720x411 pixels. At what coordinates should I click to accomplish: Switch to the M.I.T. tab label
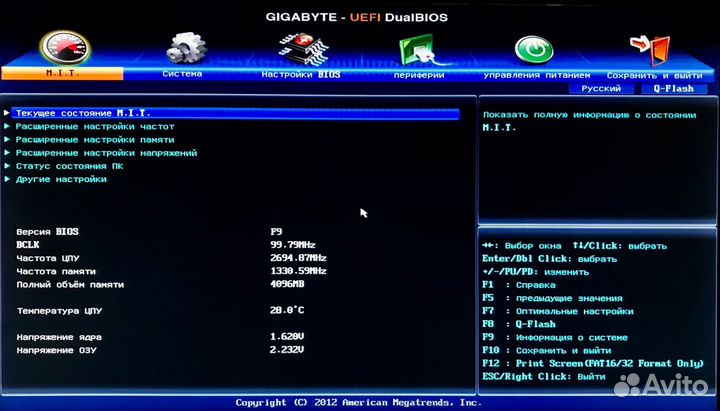click(62, 73)
